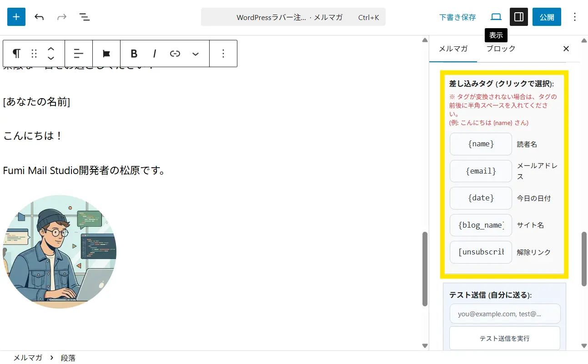Click the paragraph block type icon
Image resolution: width=588 pixels, height=364 pixels.
[x=16, y=54]
